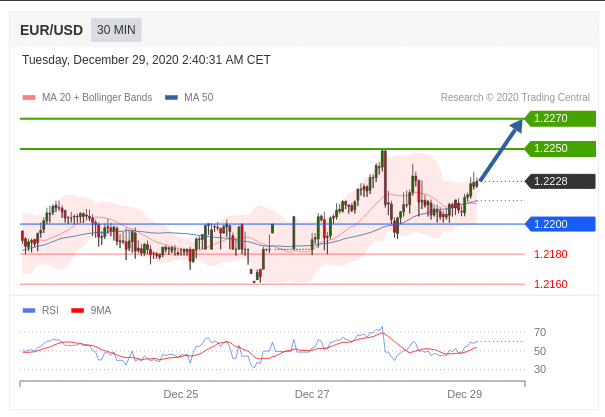
Task: Click the RSI 50 axis value
Action: pyautogui.click(x=540, y=351)
